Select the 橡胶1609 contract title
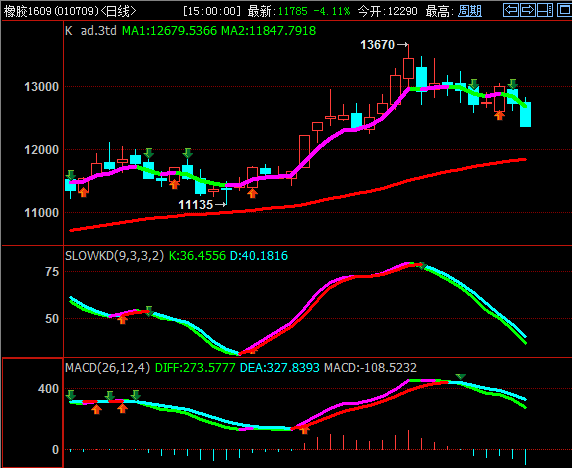Image resolution: width=572 pixels, height=468 pixels. [27, 11]
